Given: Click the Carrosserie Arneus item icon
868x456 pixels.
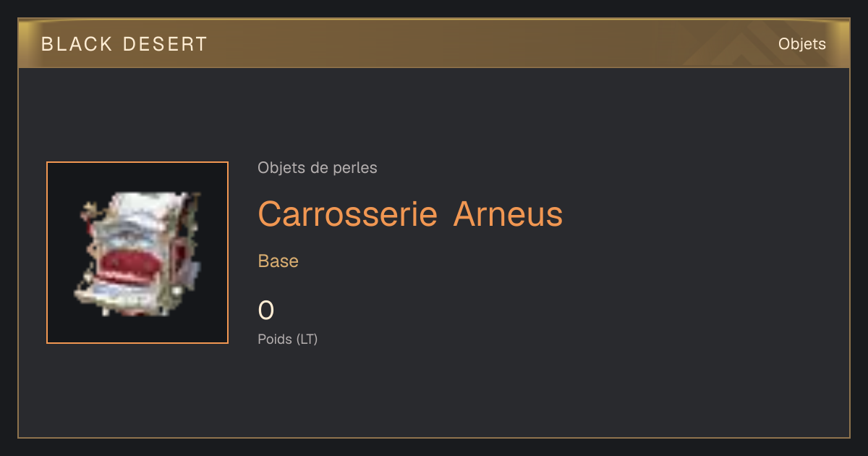Looking at the screenshot, I should tap(137, 253).
